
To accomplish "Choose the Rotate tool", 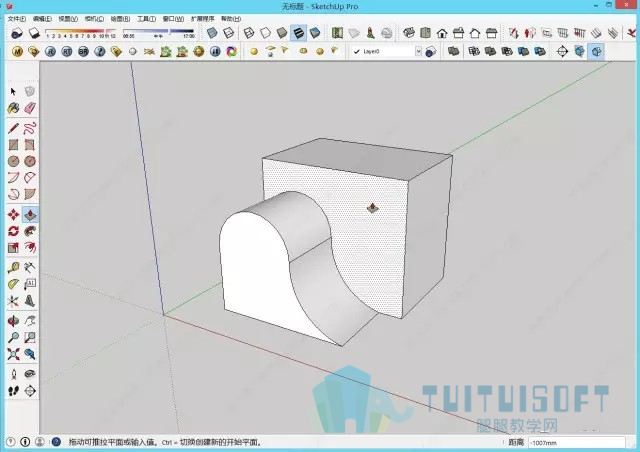I will pos(13,231).
